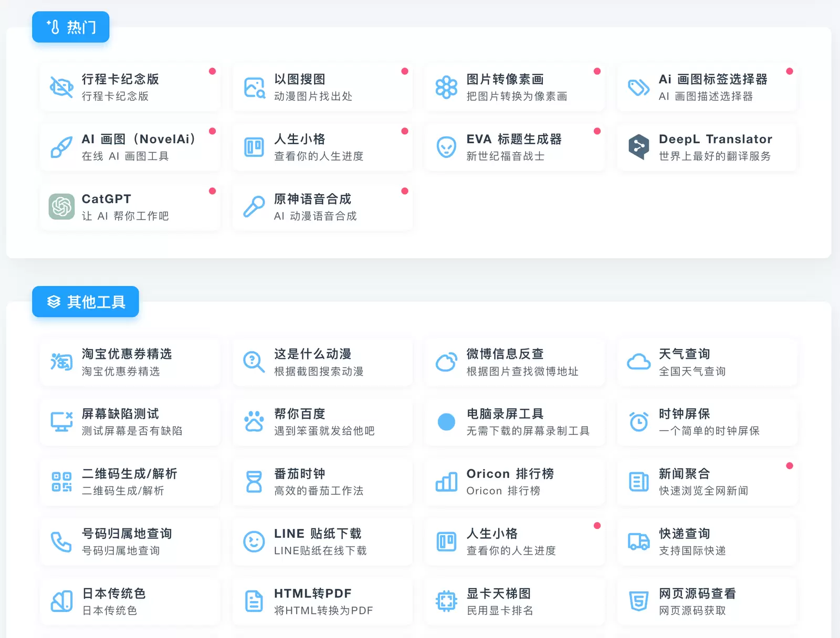Open the 电脑录屏工具 screen recorder
Image resolution: width=840 pixels, height=638 pixels.
pyautogui.click(x=514, y=422)
